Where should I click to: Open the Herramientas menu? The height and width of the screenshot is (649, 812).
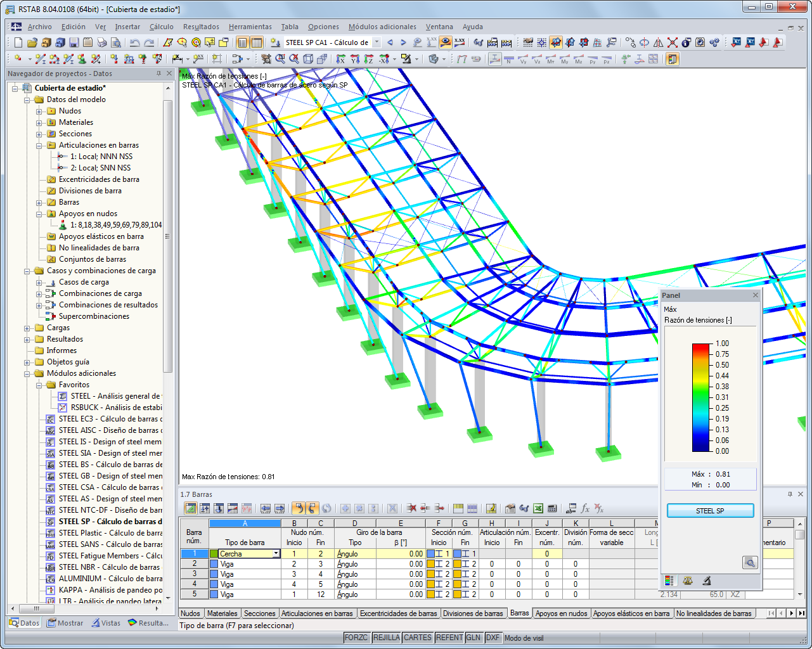tap(250, 27)
